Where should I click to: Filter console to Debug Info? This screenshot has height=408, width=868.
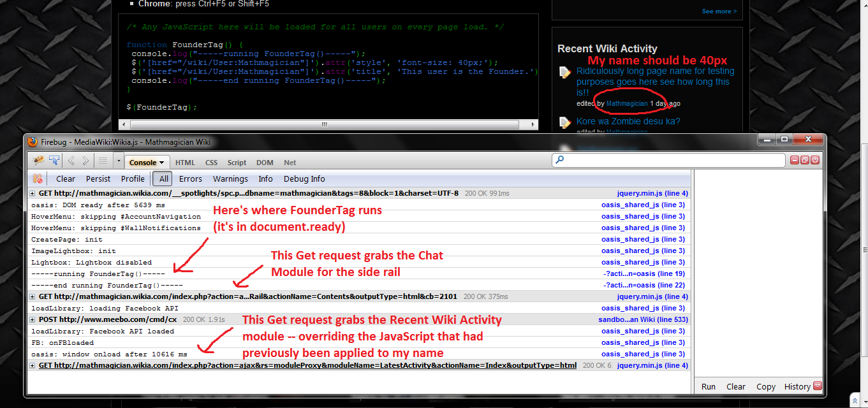point(304,179)
